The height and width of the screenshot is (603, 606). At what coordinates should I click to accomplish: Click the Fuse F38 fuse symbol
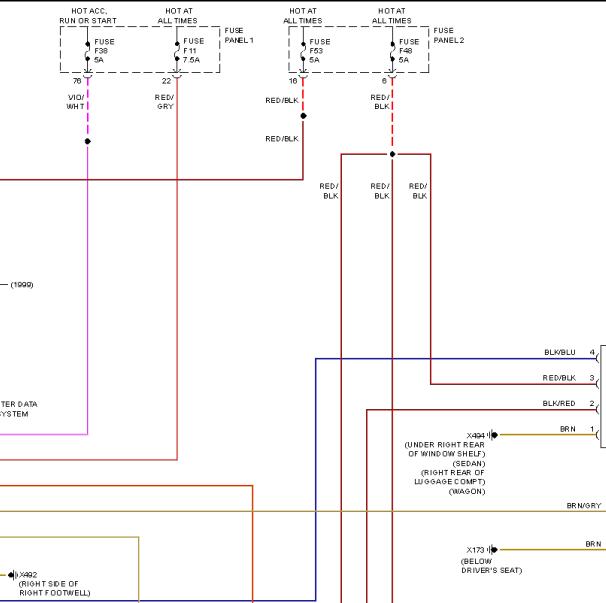coord(88,51)
